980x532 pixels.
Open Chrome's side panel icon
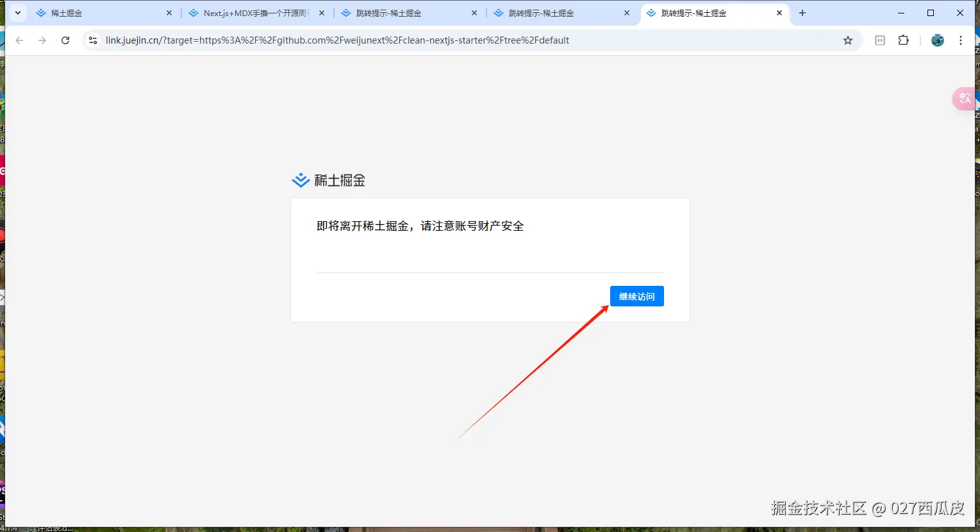point(879,40)
